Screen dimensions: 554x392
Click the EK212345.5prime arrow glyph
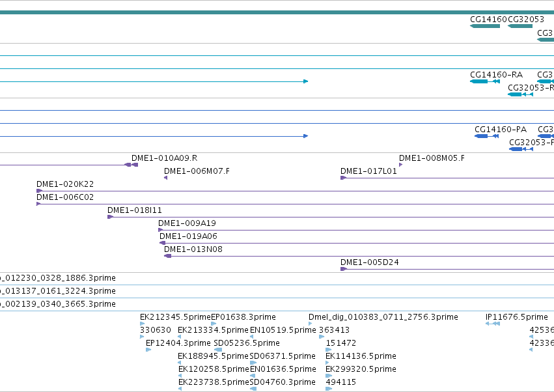point(142,324)
